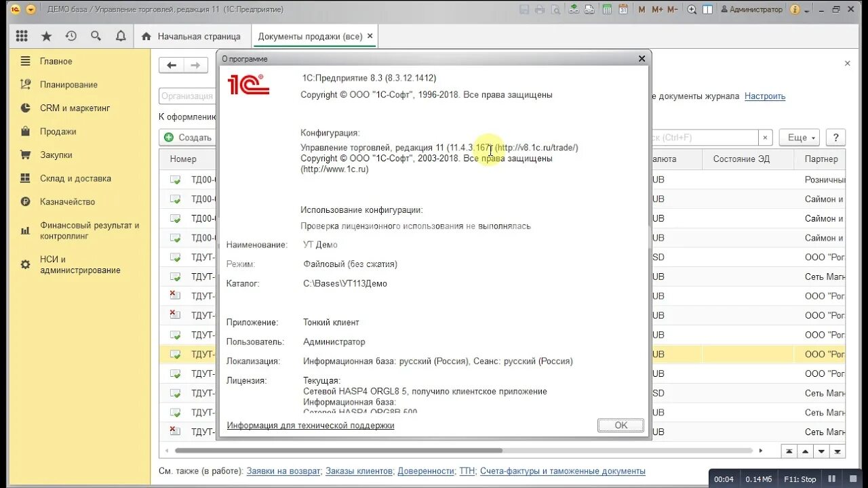Click the Создать button
The width and height of the screenshot is (868, 488).
pyautogui.click(x=189, y=138)
